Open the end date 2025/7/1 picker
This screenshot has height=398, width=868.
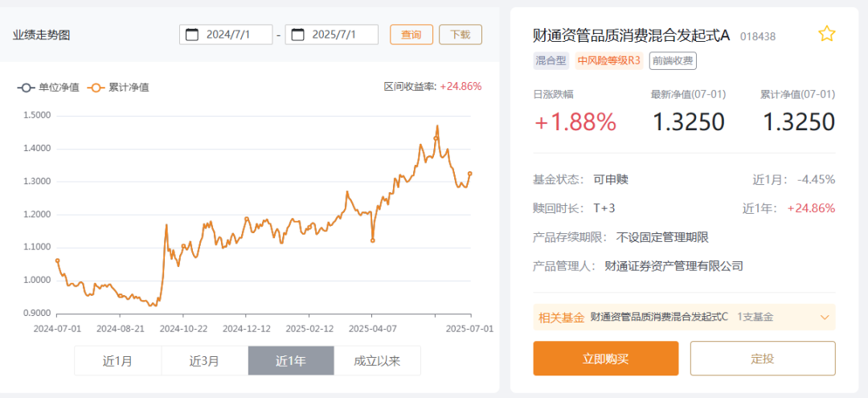pyautogui.click(x=339, y=35)
